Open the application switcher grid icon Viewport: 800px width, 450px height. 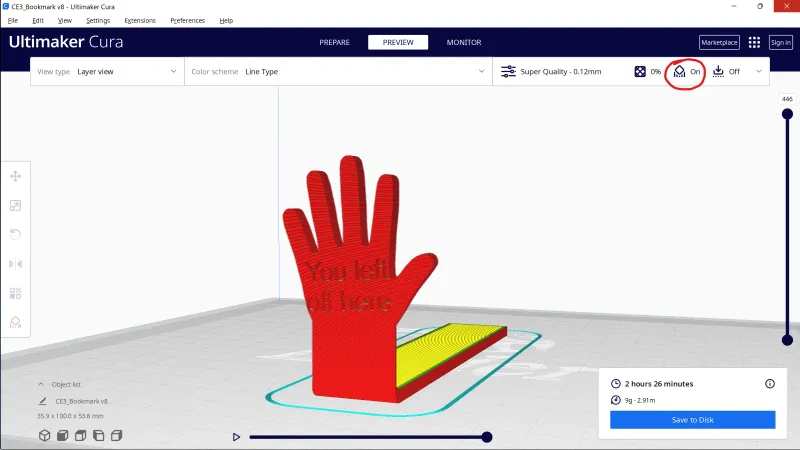point(754,42)
